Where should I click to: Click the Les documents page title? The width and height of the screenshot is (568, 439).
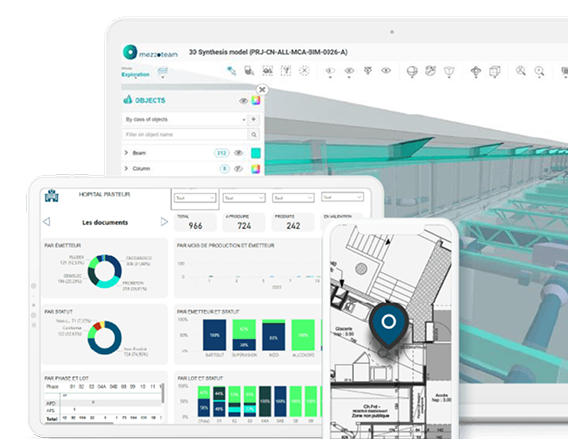pos(105,222)
